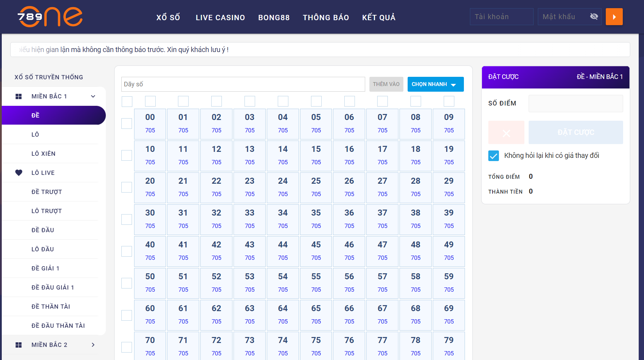Check the column checkbox above number 04
This screenshot has width=644, height=360.
coord(283,101)
